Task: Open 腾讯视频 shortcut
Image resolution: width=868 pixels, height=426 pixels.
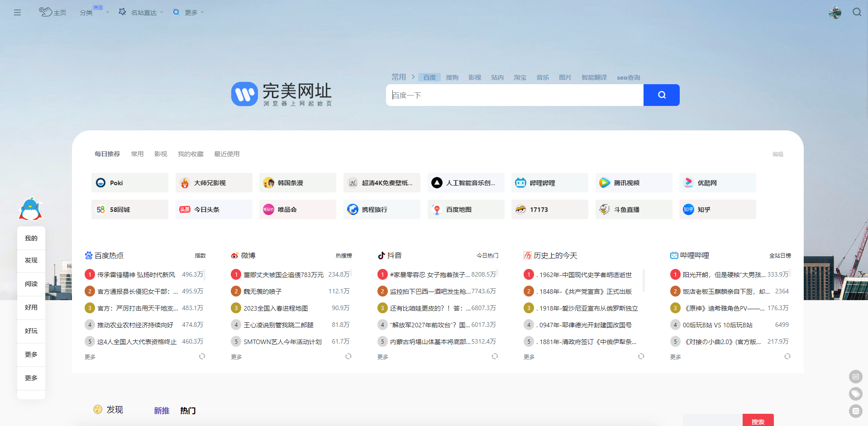Action: tap(634, 183)
